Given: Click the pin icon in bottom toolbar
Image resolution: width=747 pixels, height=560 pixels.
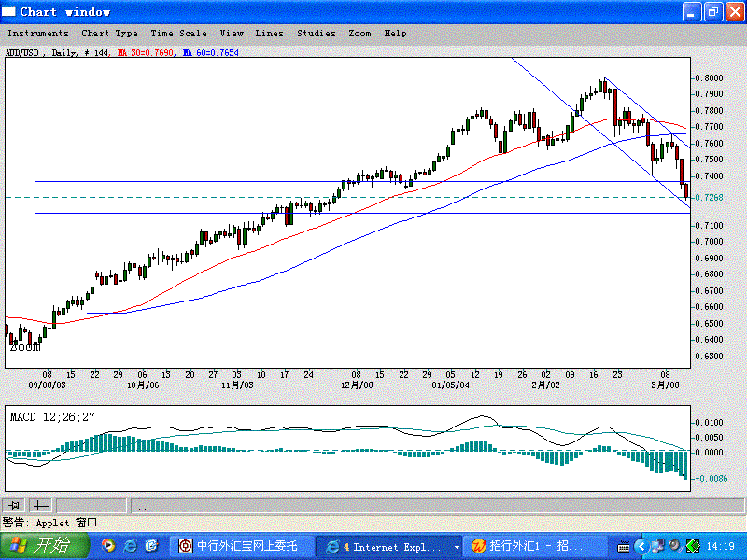Looking at the screenshot, I should 14,505.
